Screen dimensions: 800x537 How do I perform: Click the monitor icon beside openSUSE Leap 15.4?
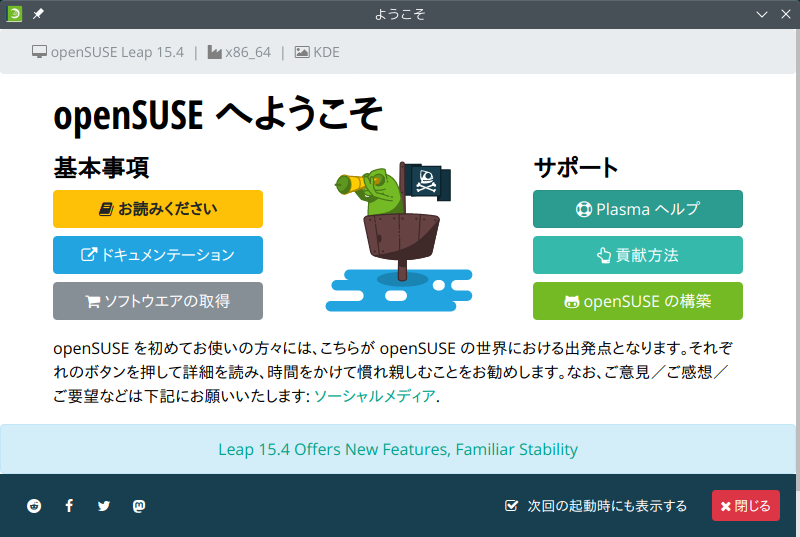pyautogui.click(x=39, y=52)
